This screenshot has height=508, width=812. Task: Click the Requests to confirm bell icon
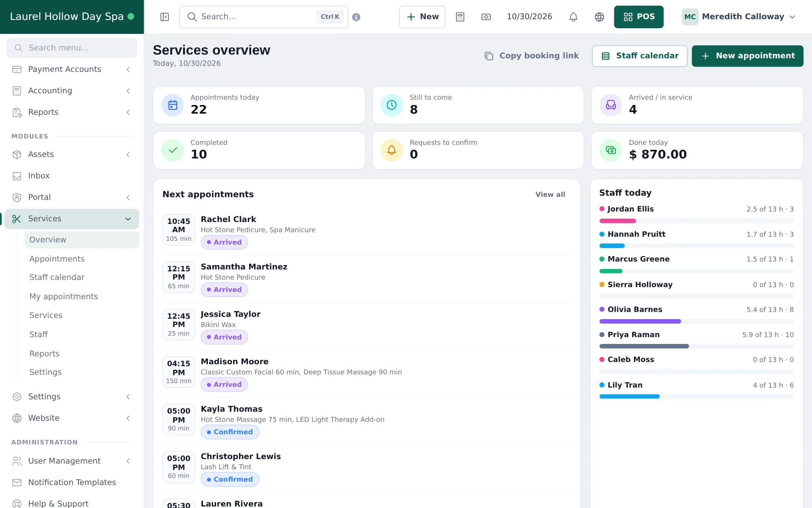pos(392,150)
